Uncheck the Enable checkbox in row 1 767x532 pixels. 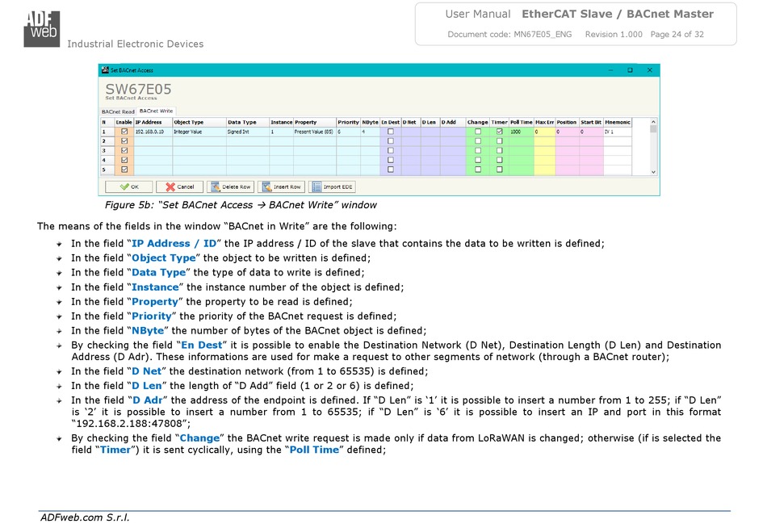[124, 132]
